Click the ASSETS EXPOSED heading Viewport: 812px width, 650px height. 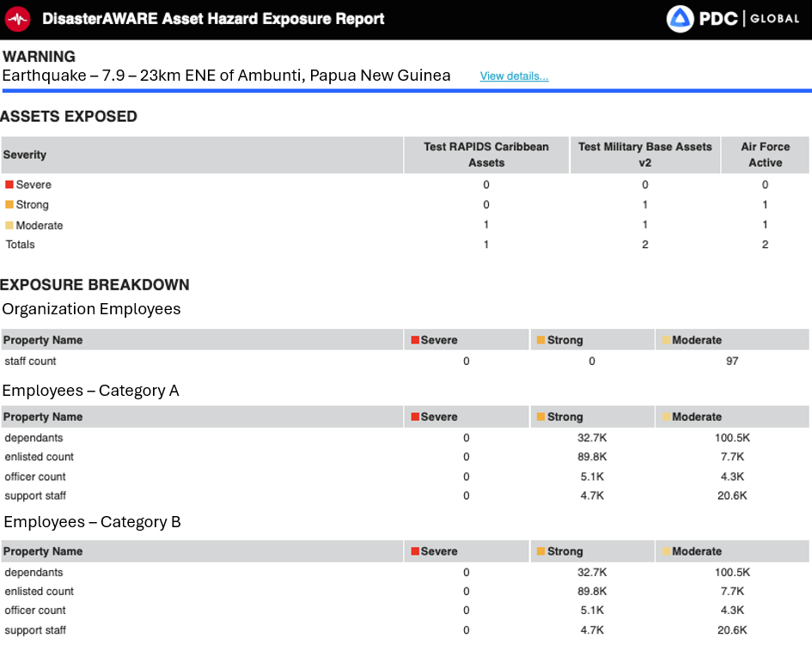[69, 117]
